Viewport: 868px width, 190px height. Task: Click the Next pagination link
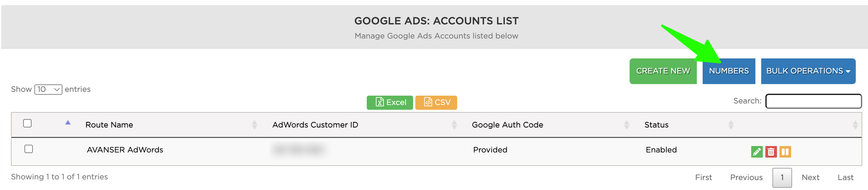[810, 177]
